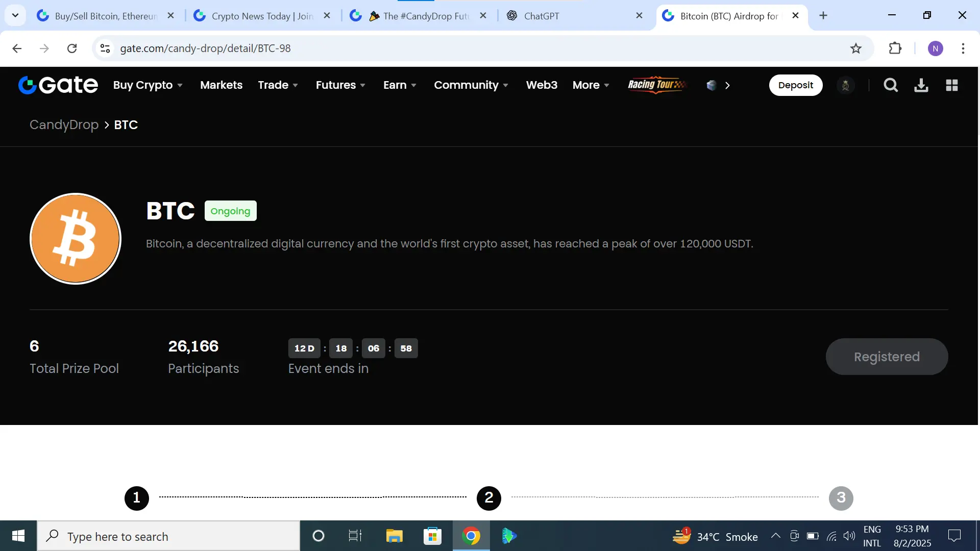Open the tab search dropdown arrow
Image resolution: width=980 pixels, height=551 pixels.
coord(15,16)
